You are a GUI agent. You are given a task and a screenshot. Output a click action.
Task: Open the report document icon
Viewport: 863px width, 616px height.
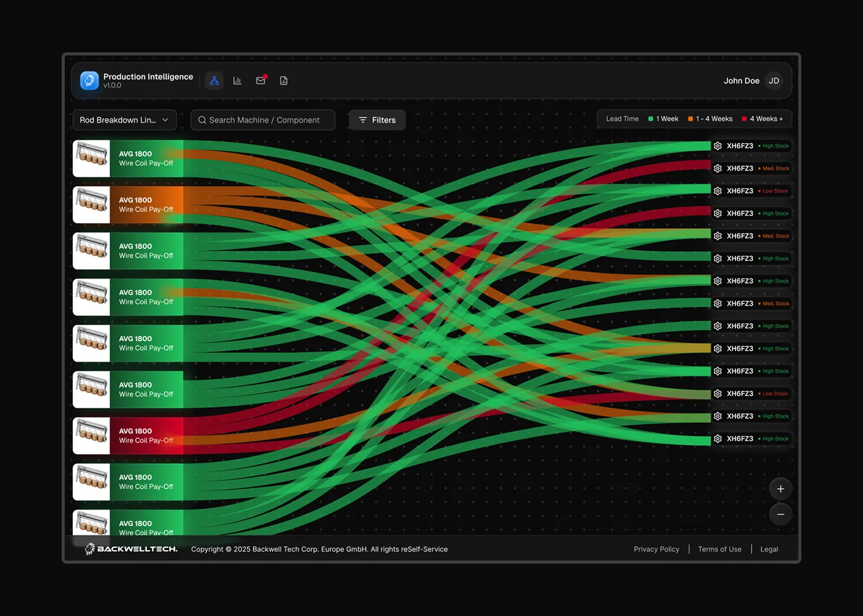click(x=284, y=80)
